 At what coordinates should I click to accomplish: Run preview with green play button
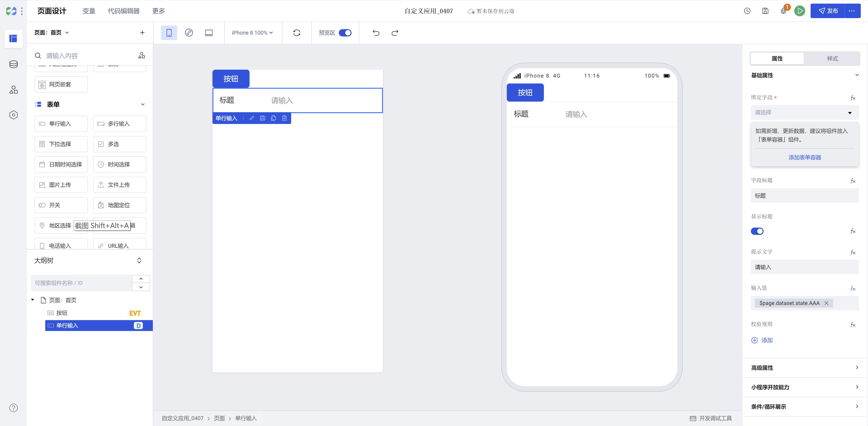pos(800,11)
